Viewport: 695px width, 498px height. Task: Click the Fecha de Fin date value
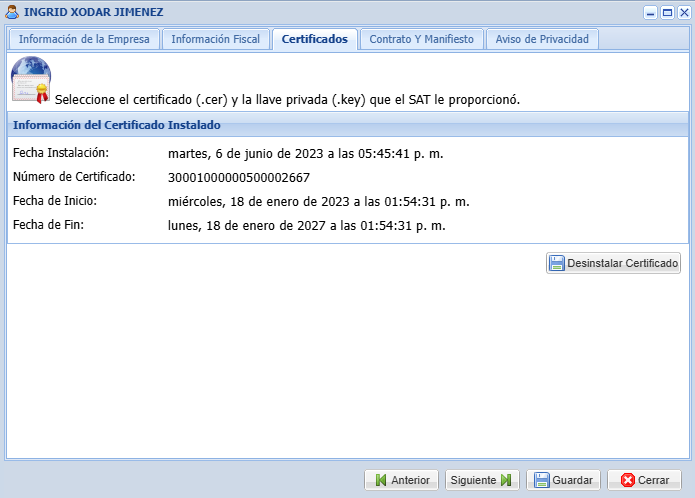306,225
